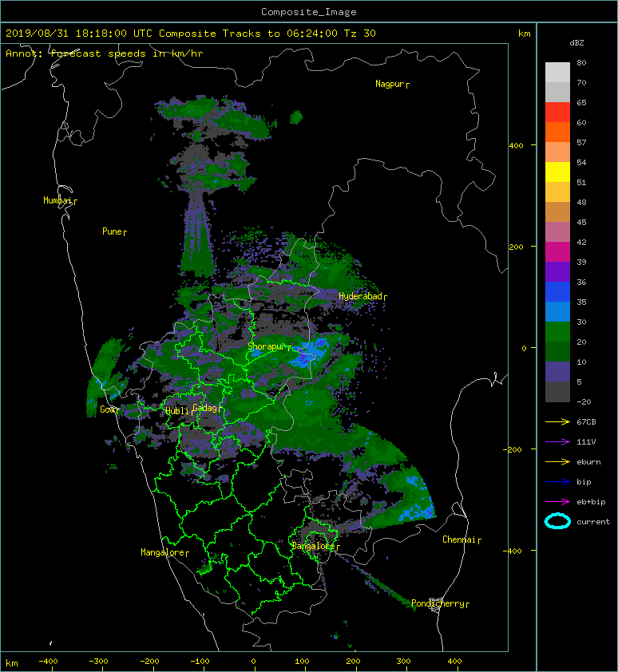The height and width of the screenshot is (672, 618).
Task: Click the 2019/08/31 18:18:00 UTC timestamp
Action: [78, 34]
